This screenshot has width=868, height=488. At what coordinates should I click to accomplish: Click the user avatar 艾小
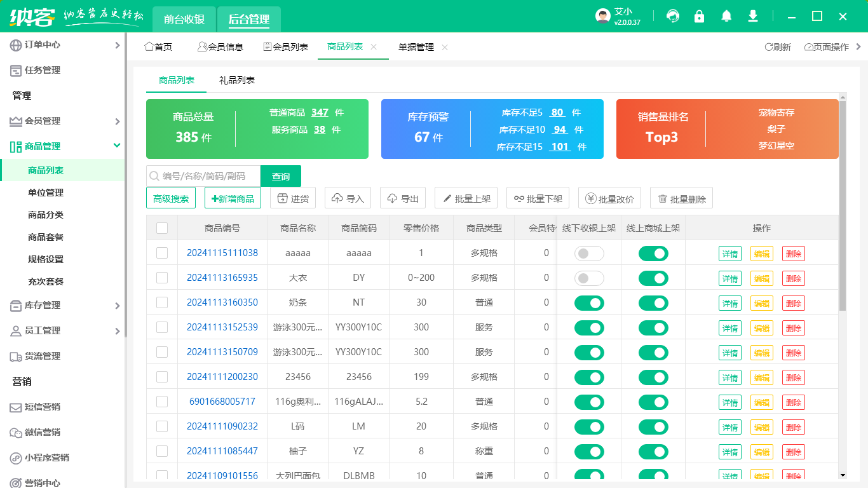(x=603, y=16)
